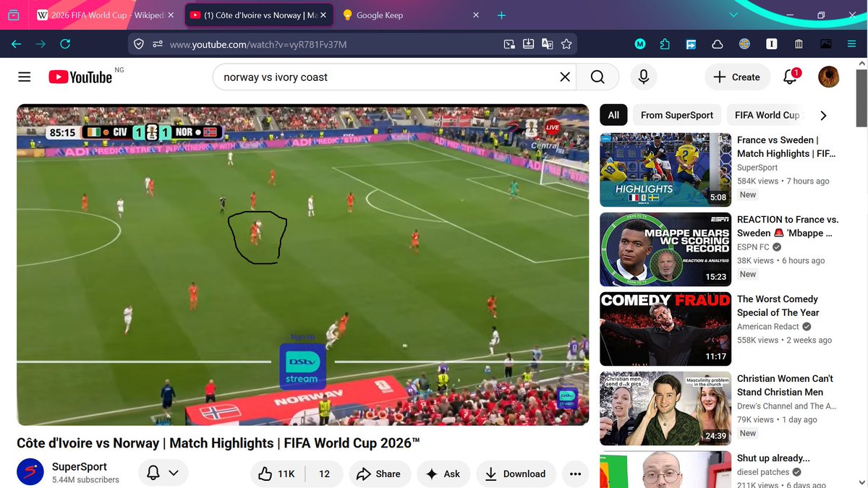868x488 pixels.
Task: Open The Worst Comedy Special of The Year title
Action: click(x=778, y=306)
